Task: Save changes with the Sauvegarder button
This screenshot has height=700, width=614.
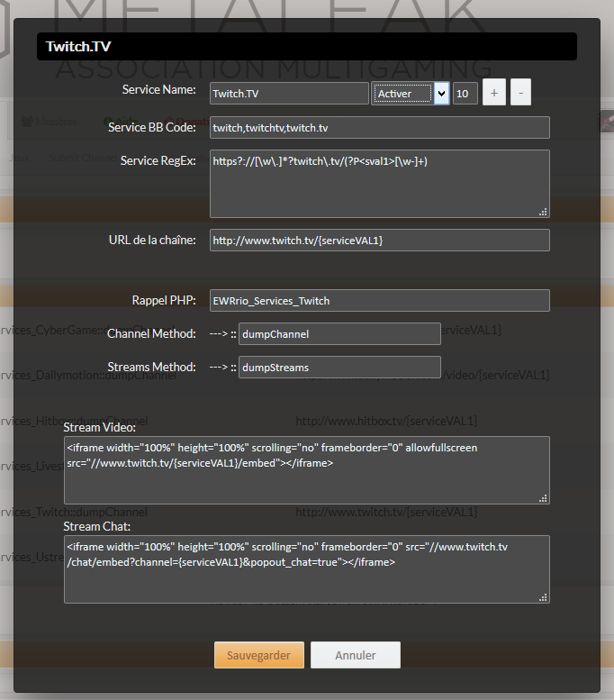Action: tap(259, 655)
